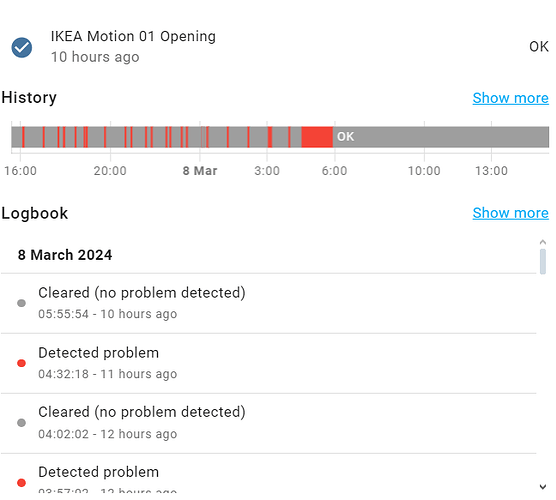Click the logbook scrollbar thumb
This screenshot has width=556, height=500.
(543, 262)
